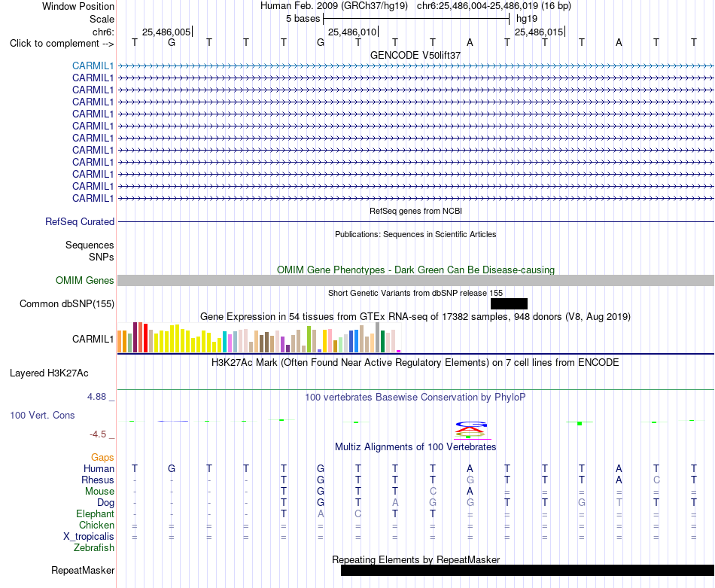
Task: Click the -4.5 lower limit of the conservation track
Action: (98, 434)
